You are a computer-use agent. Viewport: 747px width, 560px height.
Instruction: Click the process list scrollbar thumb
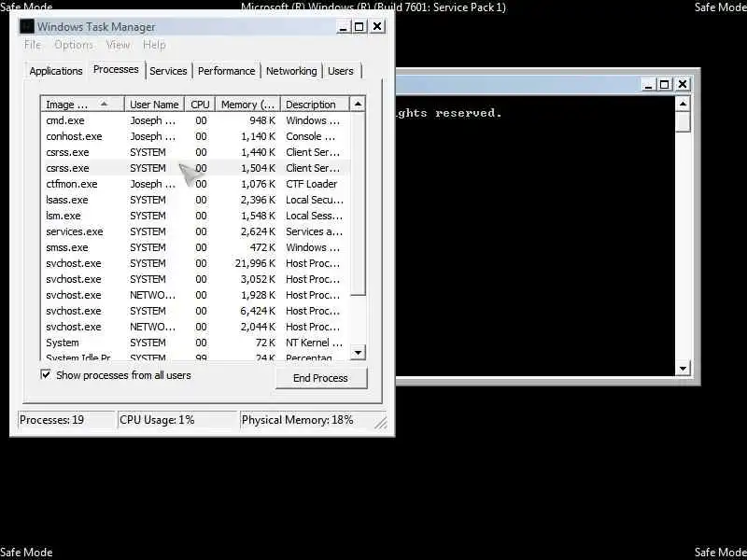point(358,203)
